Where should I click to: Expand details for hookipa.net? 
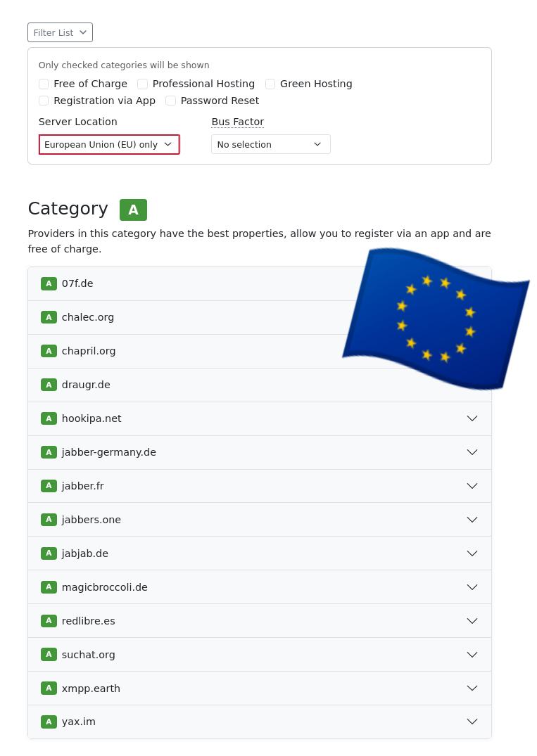(472, 418)
